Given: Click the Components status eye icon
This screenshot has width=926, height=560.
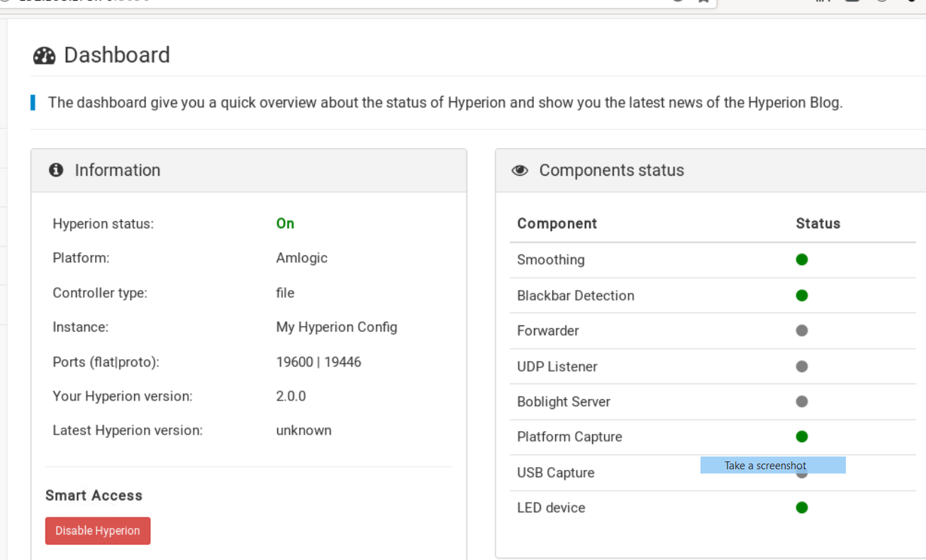Looking at the screenshot, I should pos(520,171).
